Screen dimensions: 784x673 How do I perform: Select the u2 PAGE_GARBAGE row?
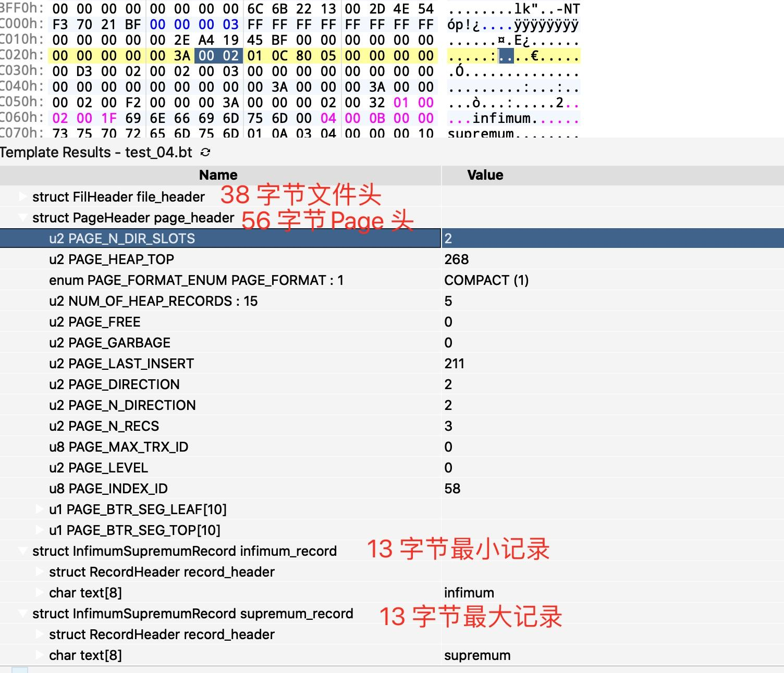coord(392,343)
